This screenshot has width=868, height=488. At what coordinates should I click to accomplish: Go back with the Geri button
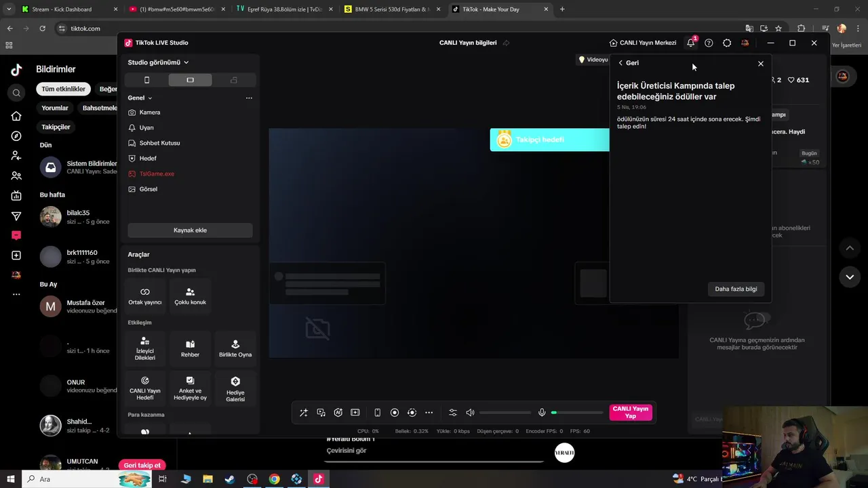(x=628, y=63)
